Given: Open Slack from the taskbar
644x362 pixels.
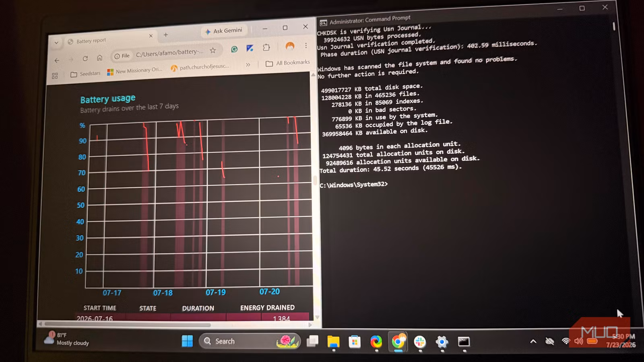Looking at the screenshot, I should click(x=420, y=342).
